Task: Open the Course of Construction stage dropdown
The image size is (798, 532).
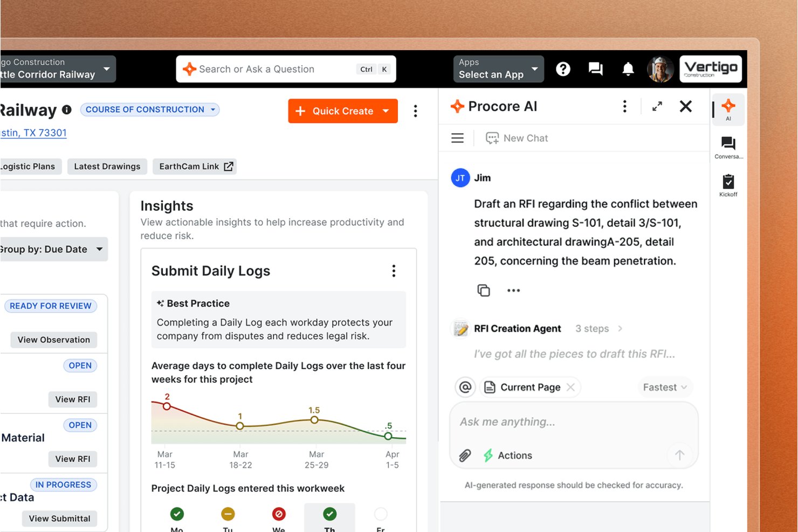Action: 150,109
